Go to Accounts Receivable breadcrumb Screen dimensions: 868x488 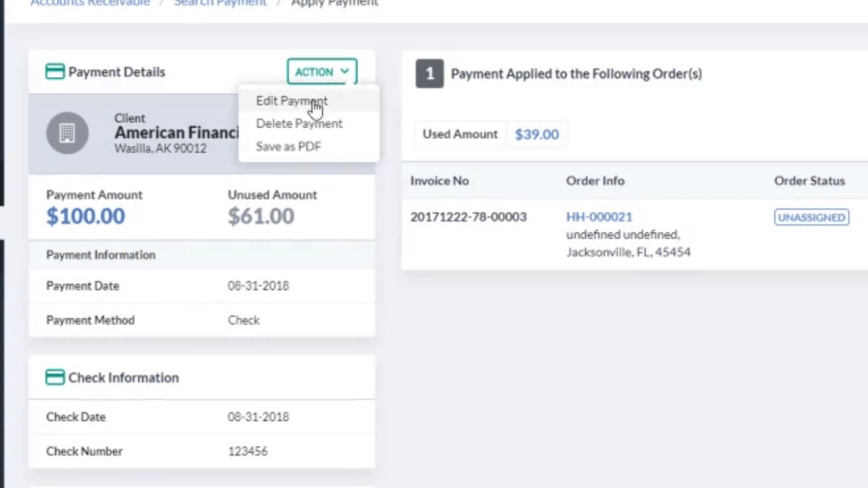(x=90, y=3)
